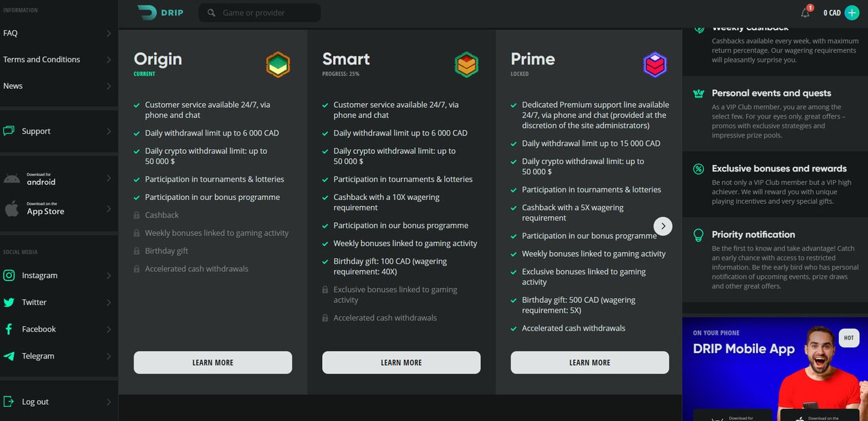This screenshot has width=868, height=421.
Task: Click the Prime level badge icon
Action: pos(655,65)
